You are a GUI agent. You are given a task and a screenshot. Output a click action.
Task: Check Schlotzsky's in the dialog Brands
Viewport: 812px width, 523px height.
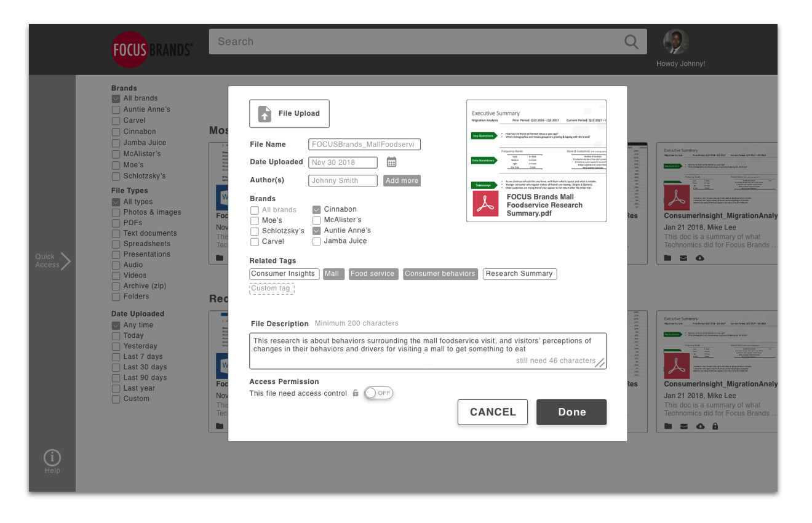(254, 231)
